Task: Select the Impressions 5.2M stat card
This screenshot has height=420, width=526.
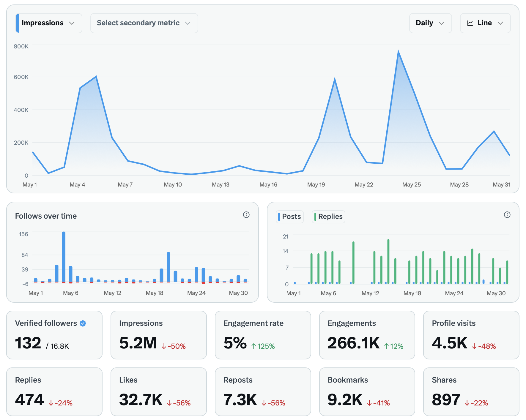Action: pyautogui.click(x=158, y=335)
